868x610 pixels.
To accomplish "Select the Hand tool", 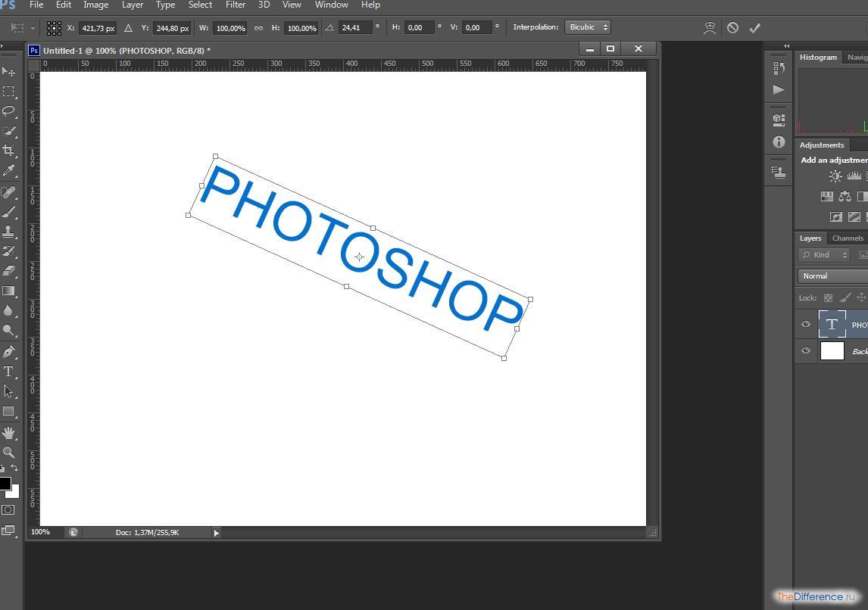I will click(x=9, y=433).
